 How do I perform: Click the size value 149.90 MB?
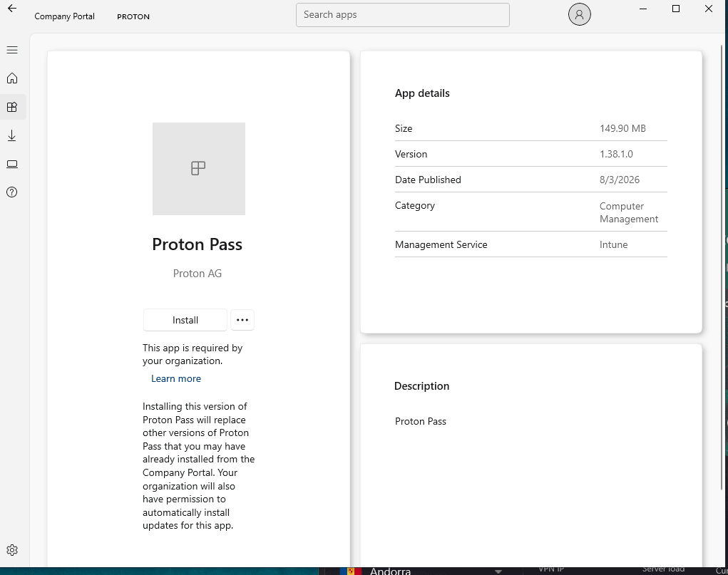[x=622, y=128]
